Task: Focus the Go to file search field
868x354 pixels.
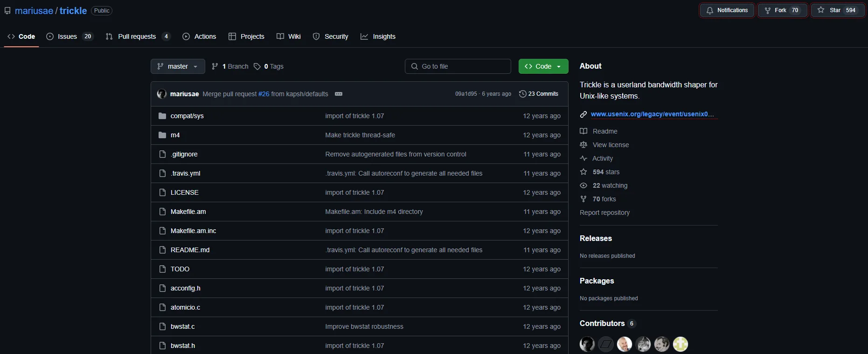Action: point(458,66)
